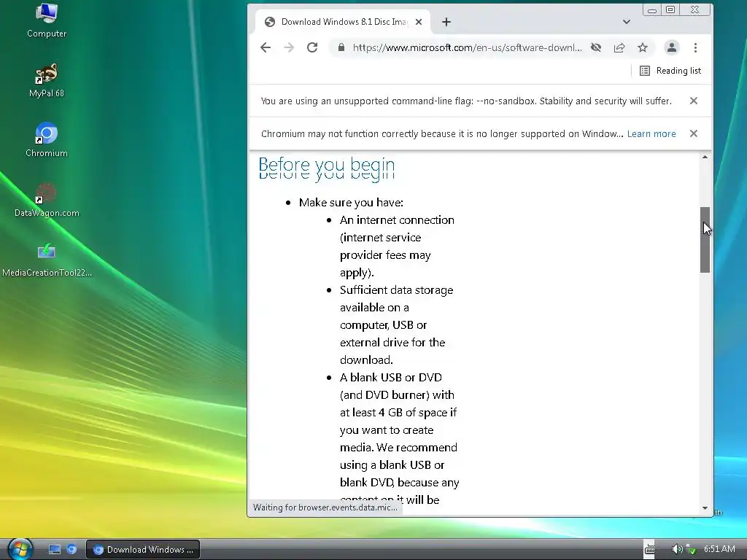The height and width of the screenshot is (560, 747).
Task: Select the Chromium desktop shortcut
Action: 47,140
